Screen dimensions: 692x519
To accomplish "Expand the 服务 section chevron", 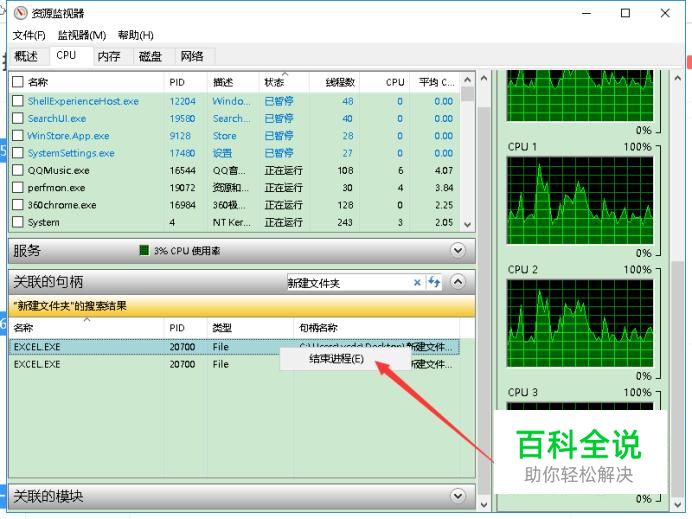I will click(458, 251).
